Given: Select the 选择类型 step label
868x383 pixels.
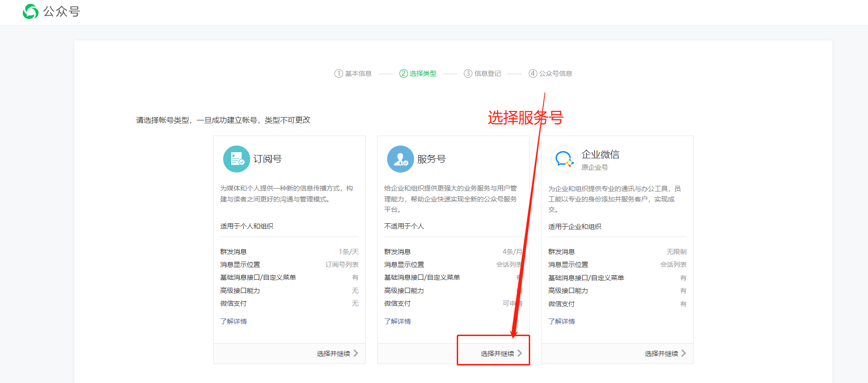Looking at the screenshot, I should click(423, 73).
